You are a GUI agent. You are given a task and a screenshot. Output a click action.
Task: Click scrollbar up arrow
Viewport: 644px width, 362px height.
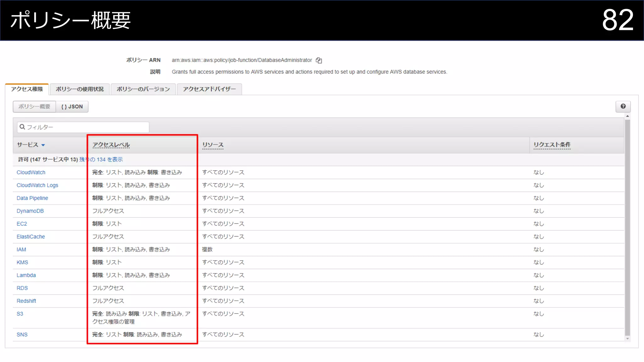coord(627,116)
